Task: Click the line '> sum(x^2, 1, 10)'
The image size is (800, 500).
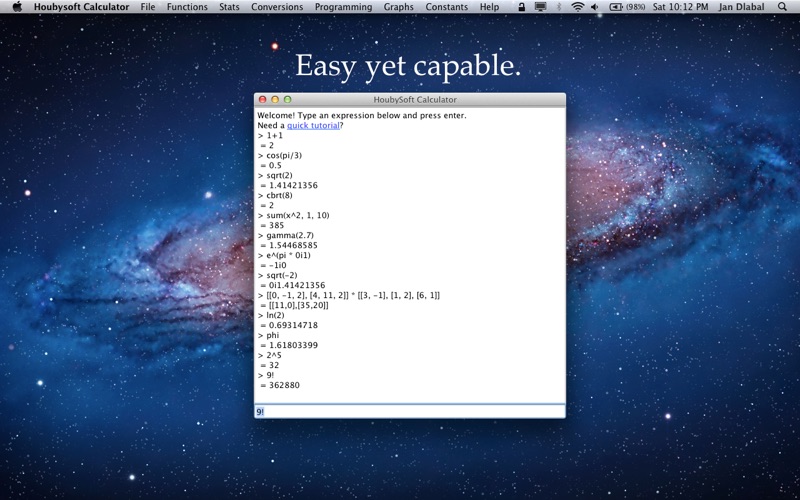Action: (x=293, y=215)
